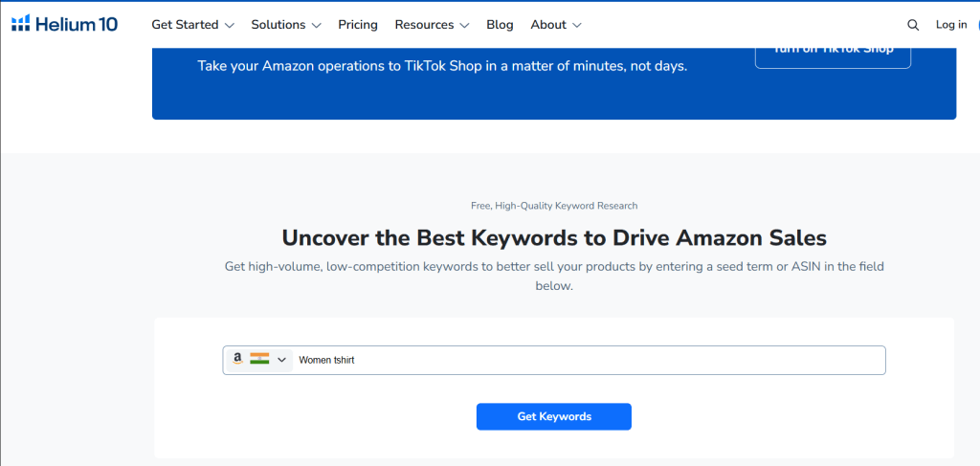Viewport: 980px width, 466px height.
Task: Open the Get Started menu label
Action: point(185,25)
